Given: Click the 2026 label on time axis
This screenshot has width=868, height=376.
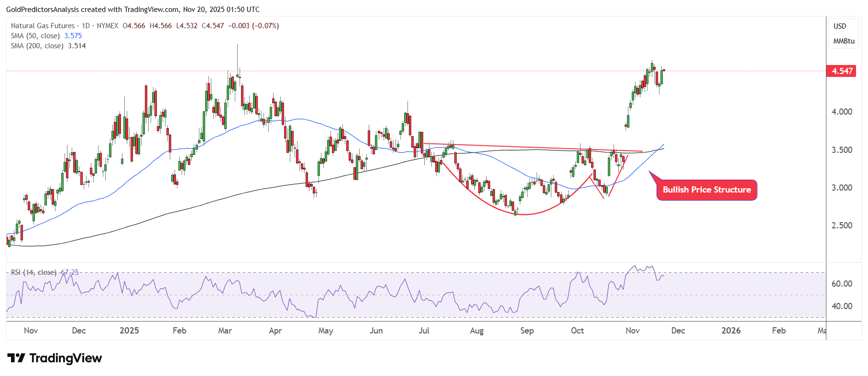Looking at the screenshot, I should point(731,331).
